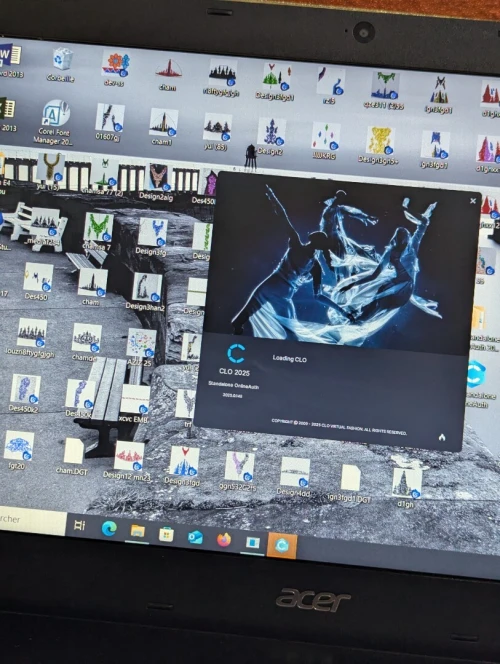Select the louzn8ftyg1gjgh file
500x664 pixels.
tap(30, 338)
